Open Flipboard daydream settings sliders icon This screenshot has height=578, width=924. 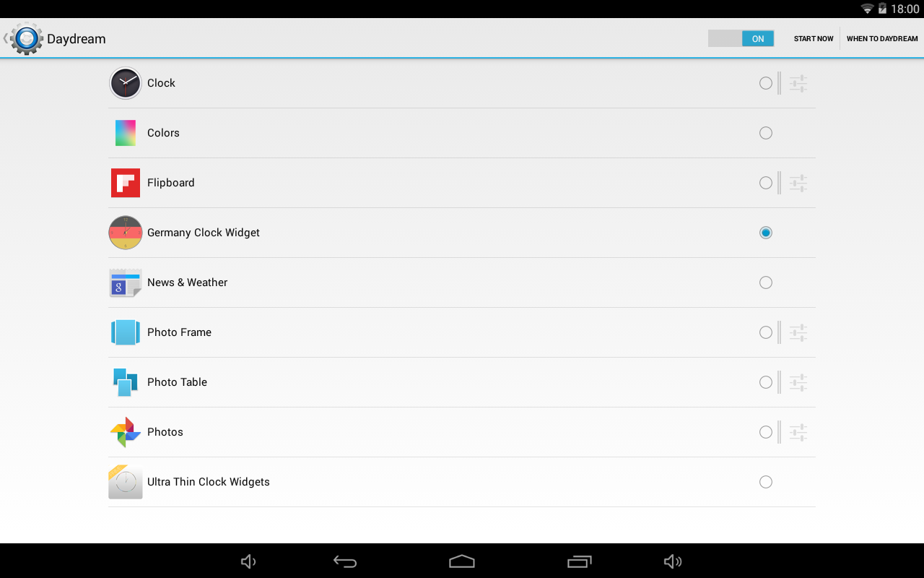(x=798, y=183)
